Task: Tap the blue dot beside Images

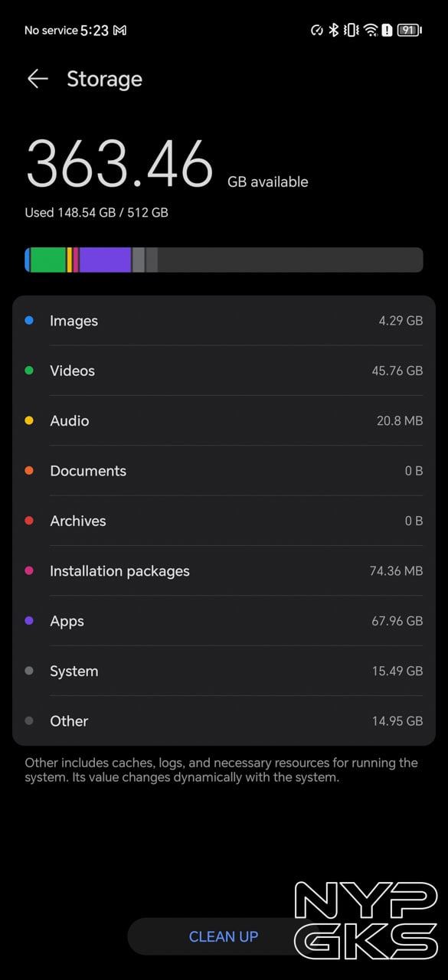Action: point(30,321)
